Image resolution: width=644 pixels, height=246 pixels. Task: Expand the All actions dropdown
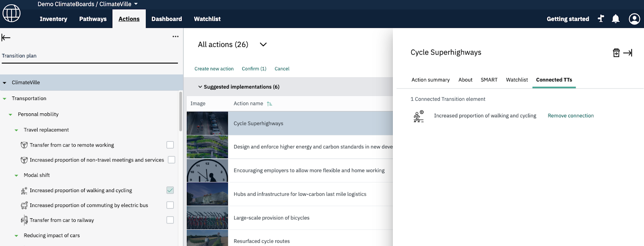tap(263, 45)
